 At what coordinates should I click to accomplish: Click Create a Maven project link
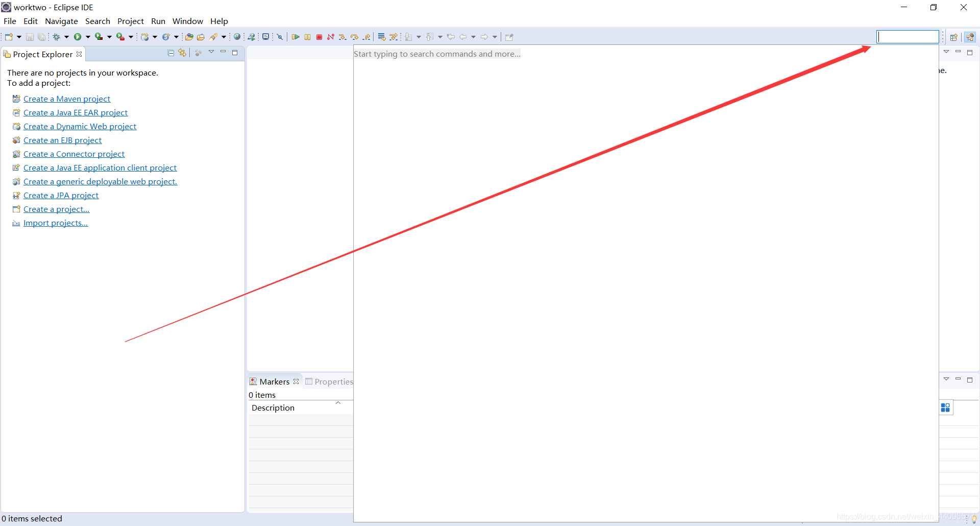tap(67, 99)
